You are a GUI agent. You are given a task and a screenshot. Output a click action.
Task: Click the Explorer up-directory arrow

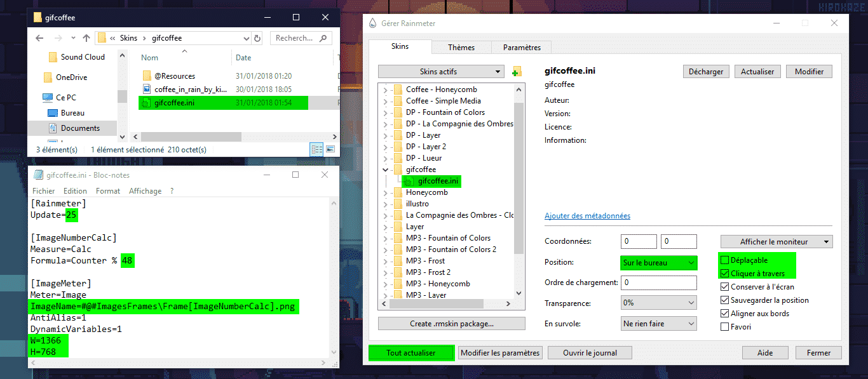click(86, 38)
